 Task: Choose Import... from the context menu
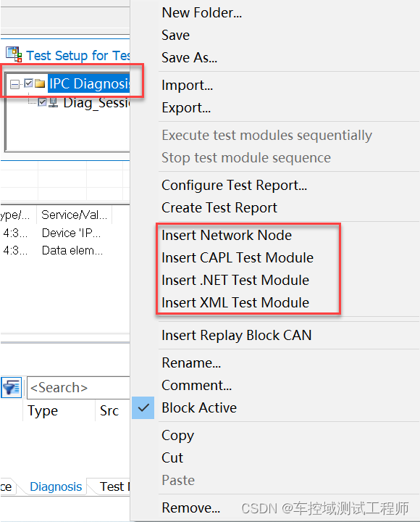point(187,86)
